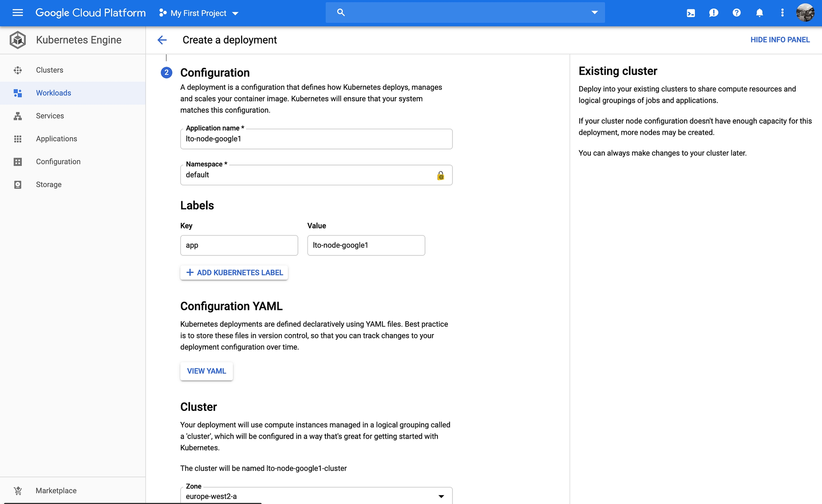Click the Configuration sidebar icon
The width and height of the screenshot is (822, 504).
17,162
